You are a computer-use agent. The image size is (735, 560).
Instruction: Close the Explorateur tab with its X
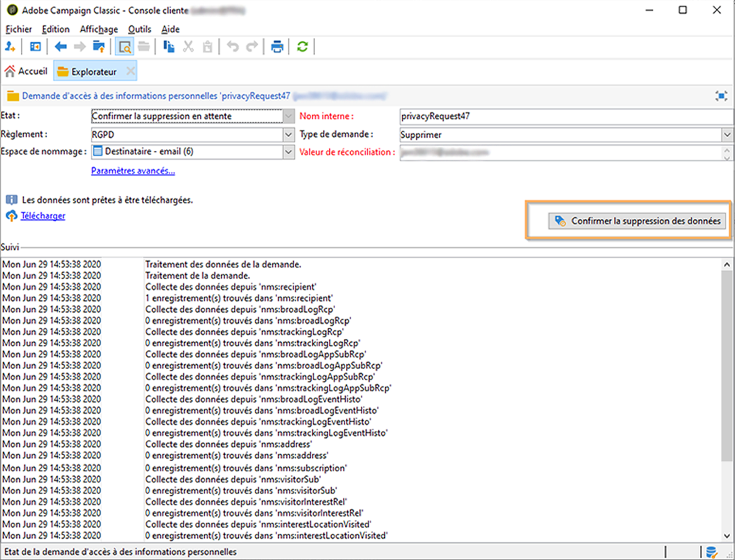130,71
